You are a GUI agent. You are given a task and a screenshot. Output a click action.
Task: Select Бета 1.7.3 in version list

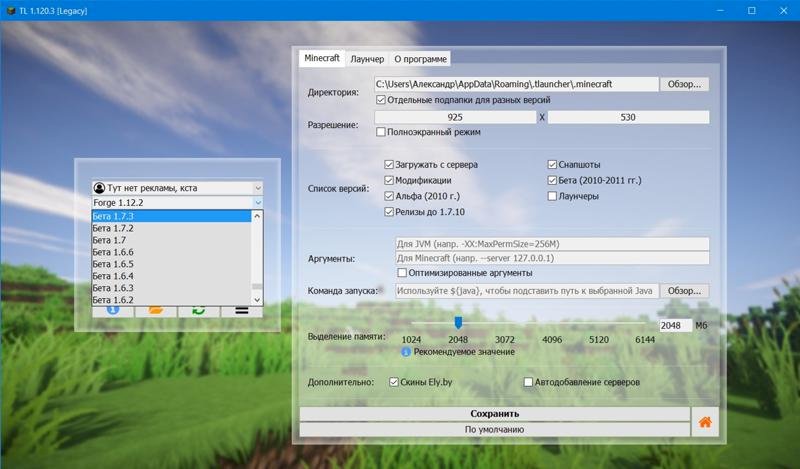pyautogui.click(x=171, y=216)
